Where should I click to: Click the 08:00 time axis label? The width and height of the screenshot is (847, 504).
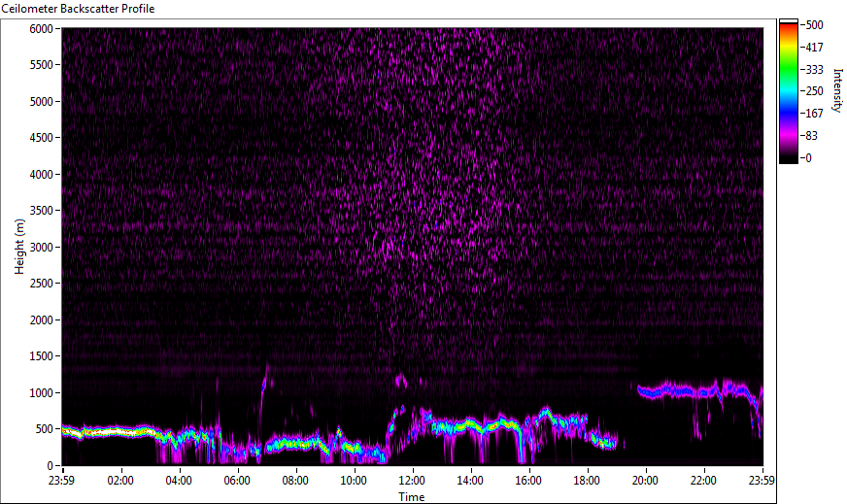coord(295,481)
